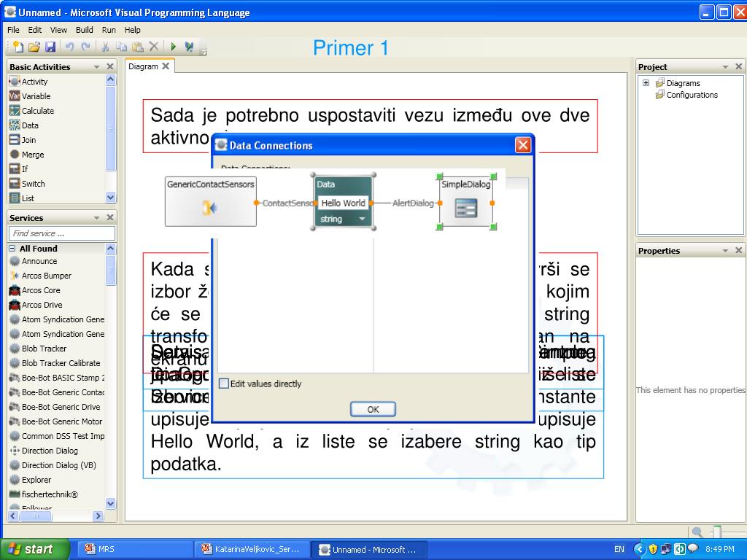Open the Project panel options arrow
Viewport: 747px width, 560px height.
[x=726, y=67]
